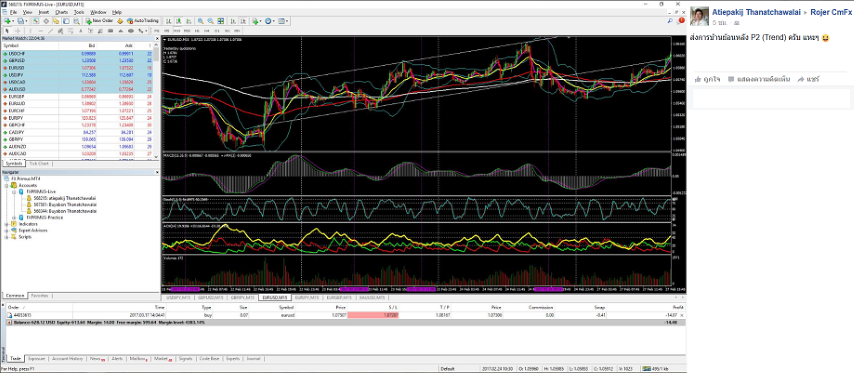
Task: Select the crosshair cursor tool
Action: coord(16,30)
